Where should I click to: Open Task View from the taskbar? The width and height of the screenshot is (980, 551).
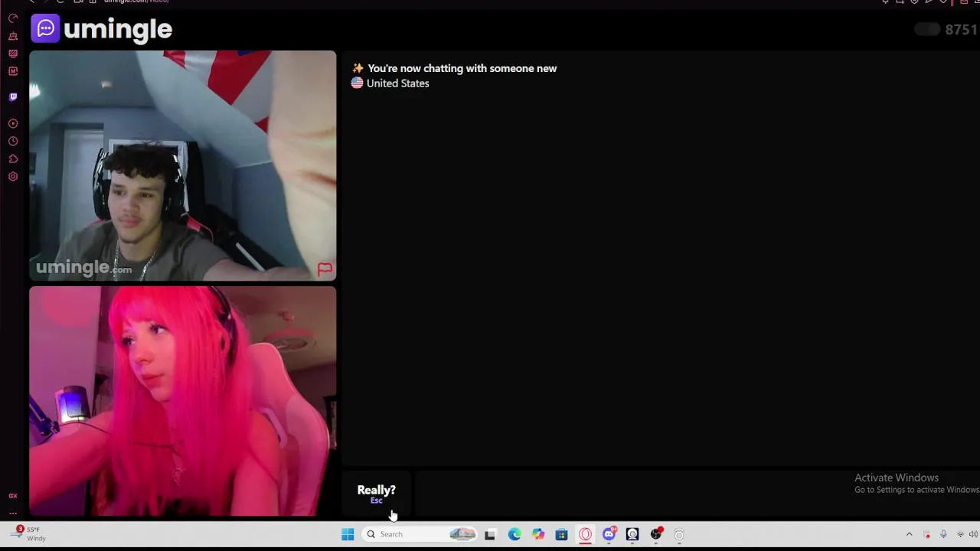[x=490, y=534]
